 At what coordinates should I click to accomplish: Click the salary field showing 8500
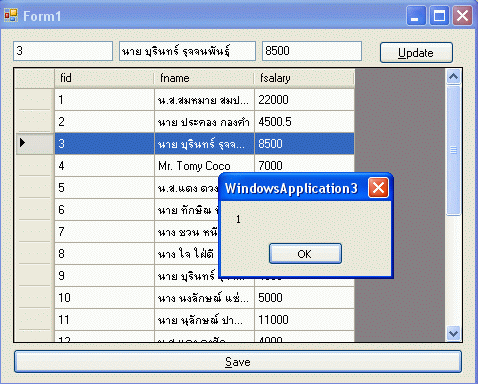[312, 51]
